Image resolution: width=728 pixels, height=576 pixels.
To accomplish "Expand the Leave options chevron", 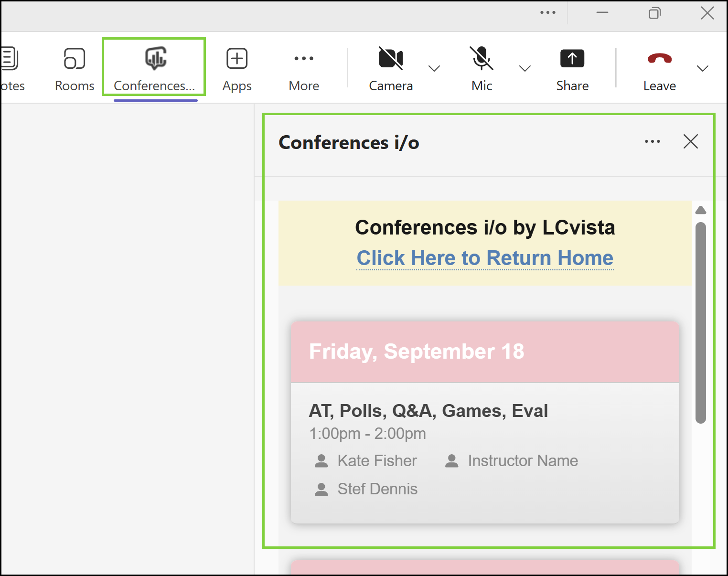I will 703,68.
